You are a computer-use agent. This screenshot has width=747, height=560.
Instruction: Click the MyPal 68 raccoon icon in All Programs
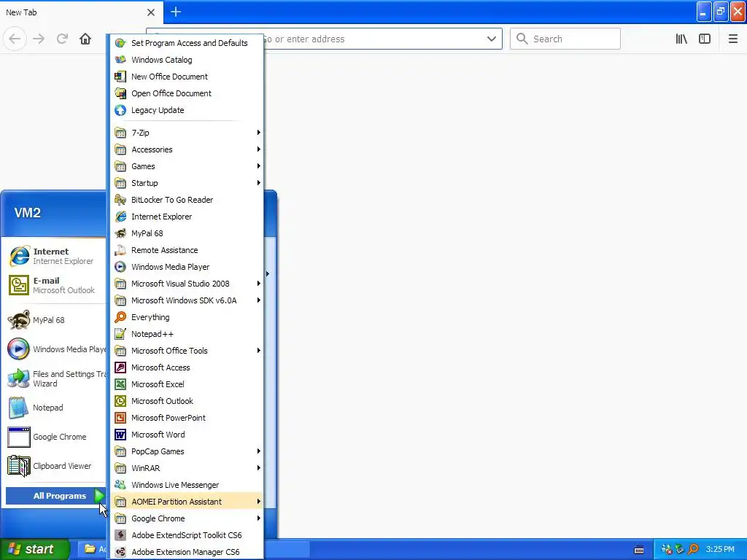[x=120, y=233]
